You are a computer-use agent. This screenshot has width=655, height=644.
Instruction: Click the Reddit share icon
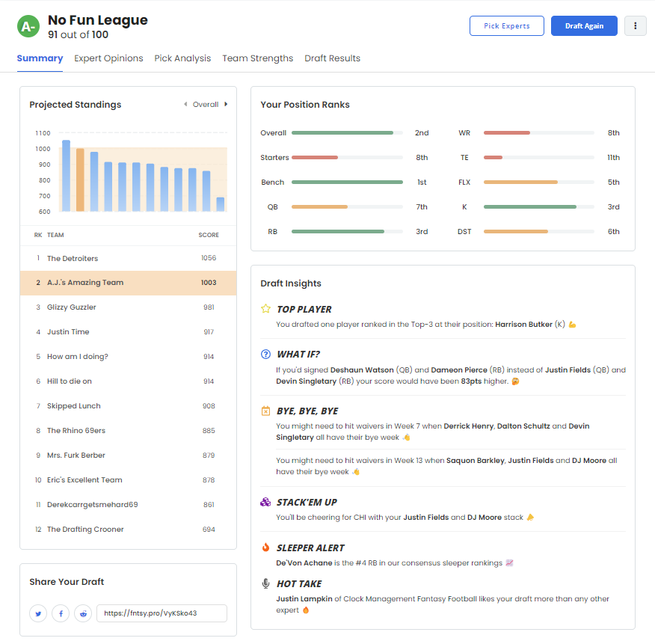[x=83, y=613]
